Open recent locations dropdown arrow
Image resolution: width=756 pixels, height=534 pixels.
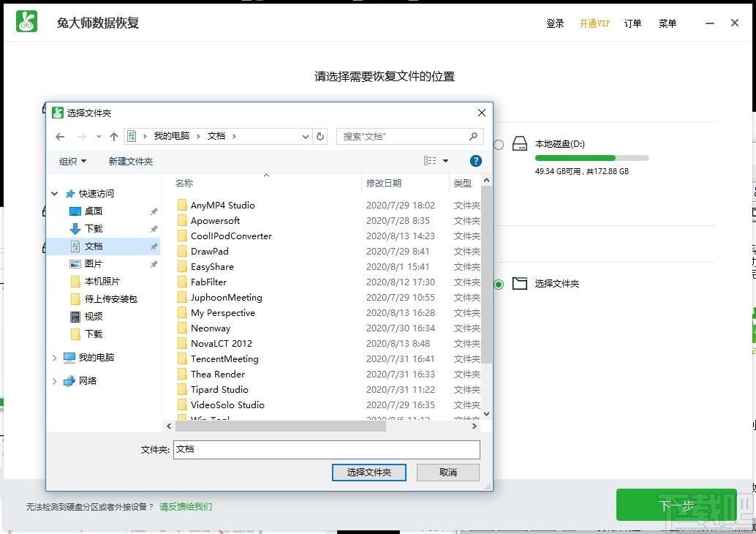pos(99,137)
